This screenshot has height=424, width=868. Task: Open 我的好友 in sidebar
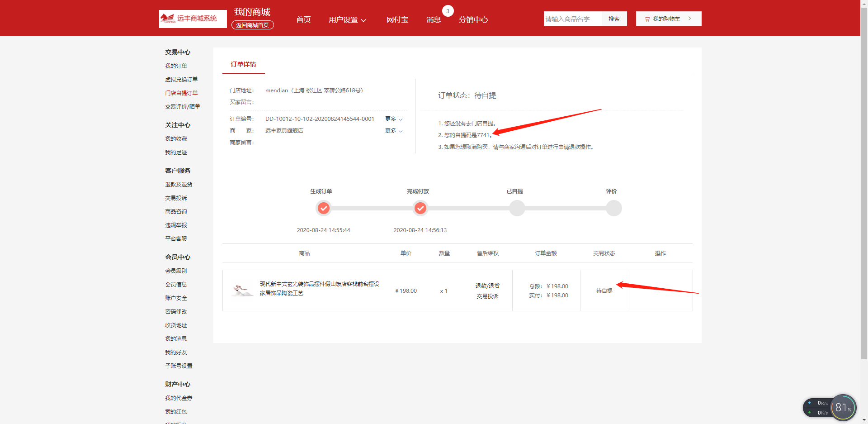(176, 353)
